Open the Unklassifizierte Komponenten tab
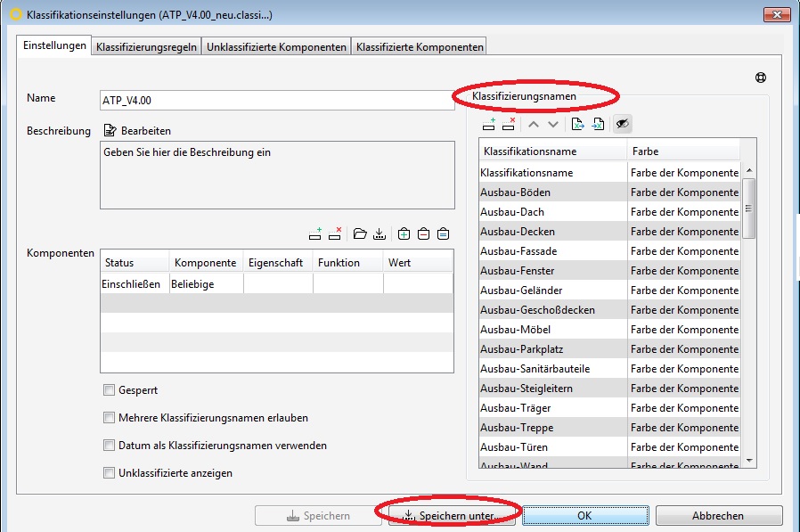 click(x=276, y=47)
